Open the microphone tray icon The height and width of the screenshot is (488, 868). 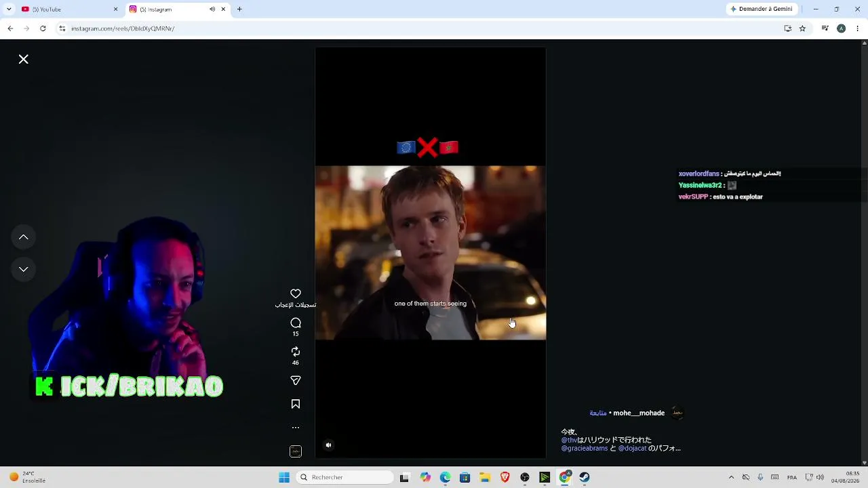coord(760,477)
